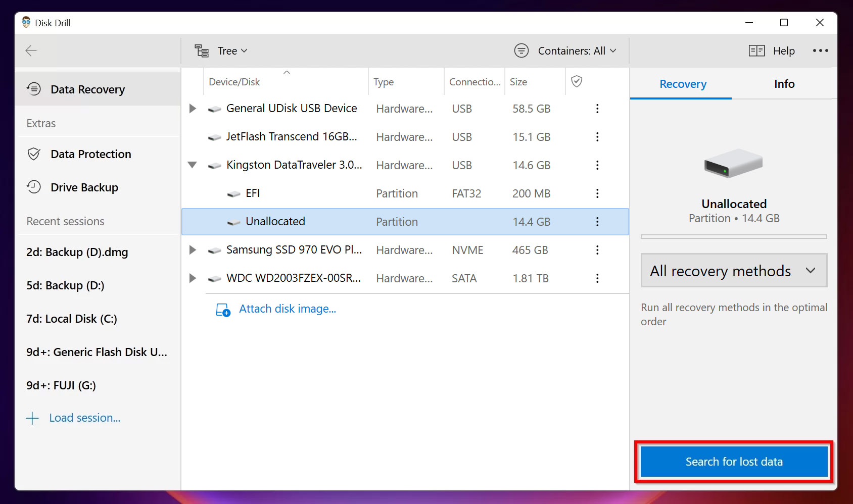This screenshot has width=853, height=504.
Task: Open Data Protection section
Action: click(98, 154)
